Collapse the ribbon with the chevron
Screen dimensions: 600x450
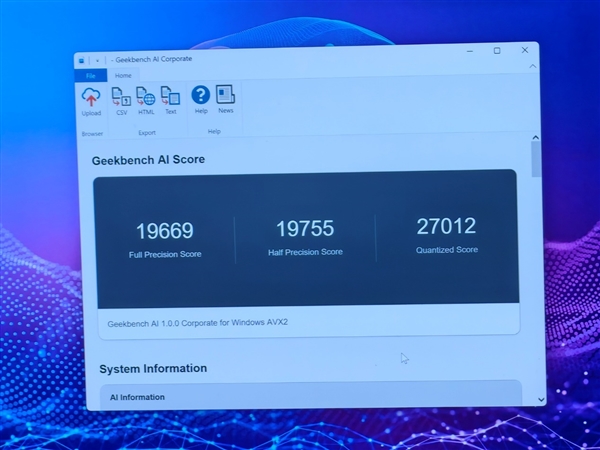[533, 67]
